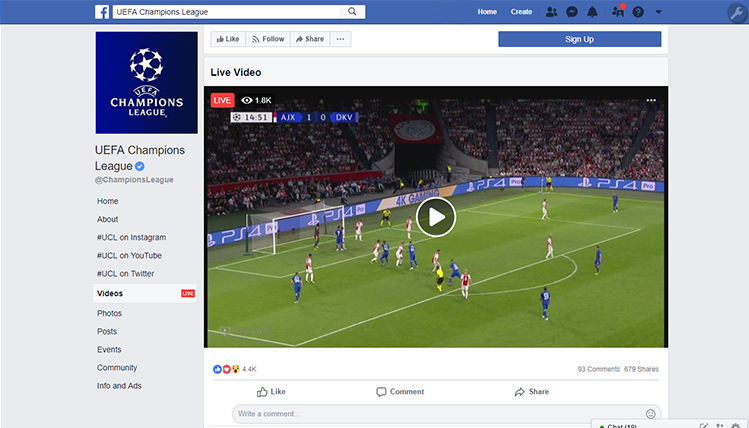Click the wrench icon in top-right corner
Image resolution: width=749 pixels, height=428 pixels.
(x=735, y=12)
